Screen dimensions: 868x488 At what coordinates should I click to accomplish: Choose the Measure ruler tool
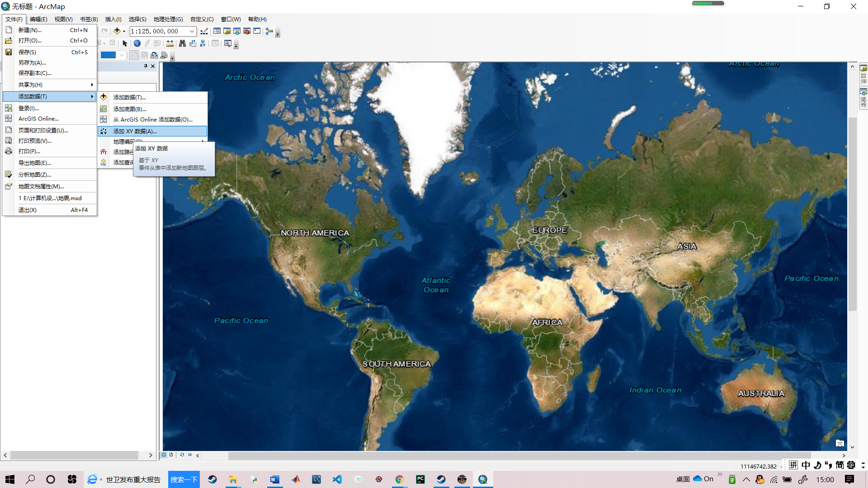coord(170,43)
